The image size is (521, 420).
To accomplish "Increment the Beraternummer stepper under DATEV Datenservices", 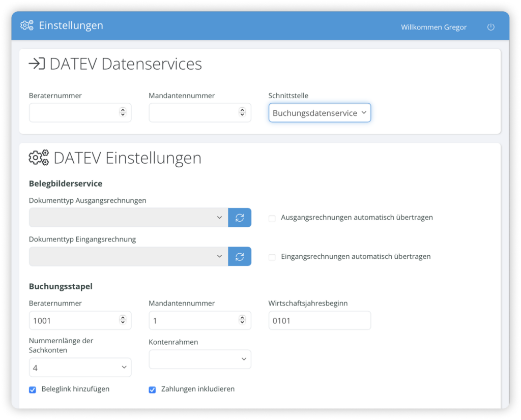I will point(124,110).
